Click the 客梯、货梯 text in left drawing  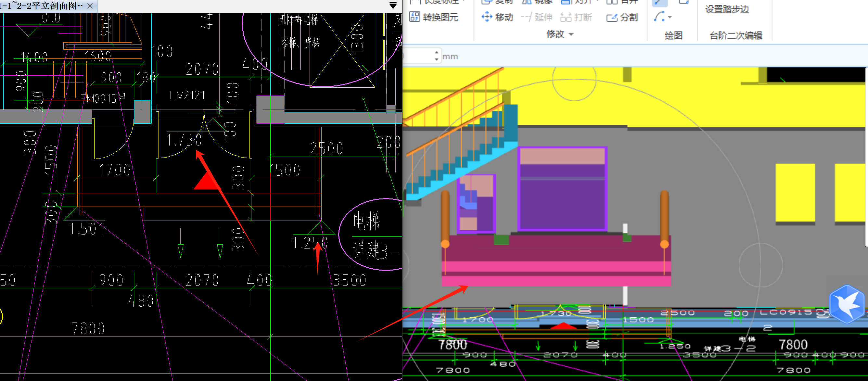[300, 43]
